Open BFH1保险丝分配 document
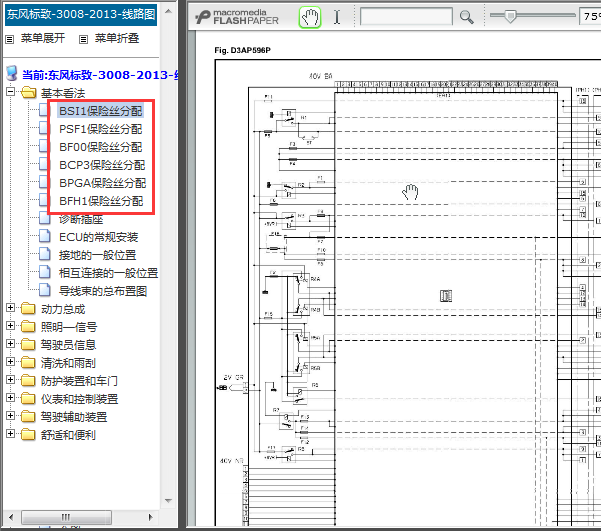The height and width of the screenshot is (531, 601). (101, 201)
